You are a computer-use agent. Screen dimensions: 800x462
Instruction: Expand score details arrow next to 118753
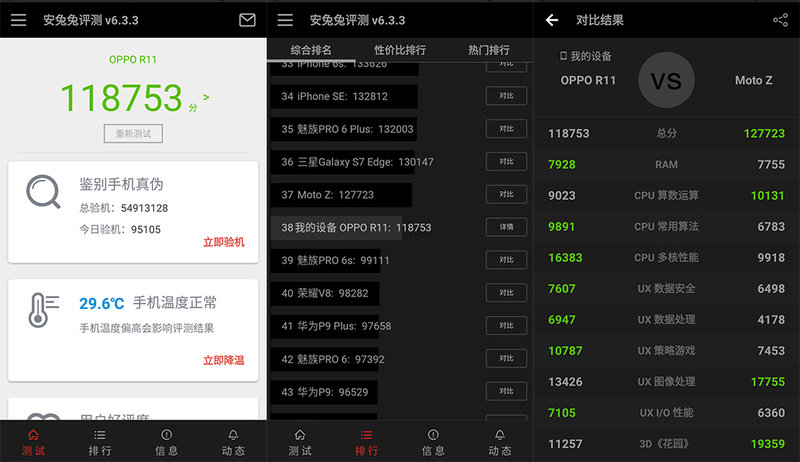click(x=206, y=97)
